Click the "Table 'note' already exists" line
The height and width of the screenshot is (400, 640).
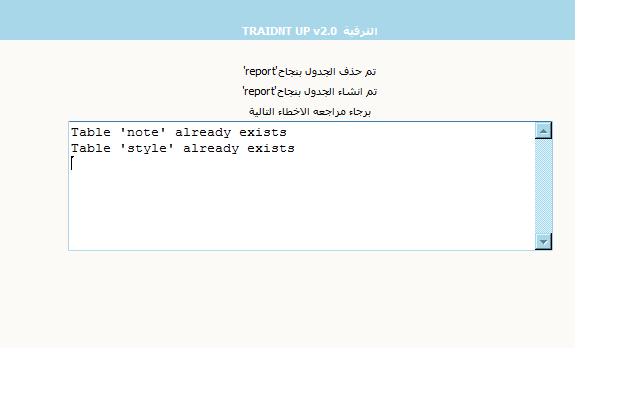[178, 132]
